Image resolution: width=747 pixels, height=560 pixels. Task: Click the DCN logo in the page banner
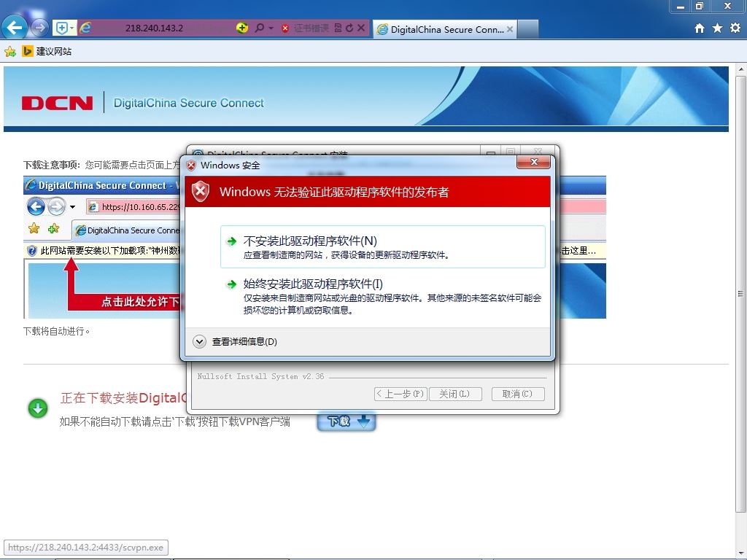pyautogui.click(x=57, y=103)
